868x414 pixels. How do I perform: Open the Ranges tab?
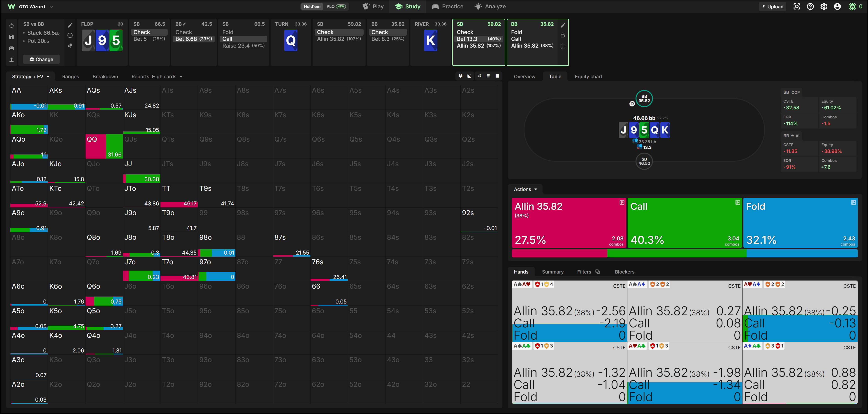pos(70,76)
